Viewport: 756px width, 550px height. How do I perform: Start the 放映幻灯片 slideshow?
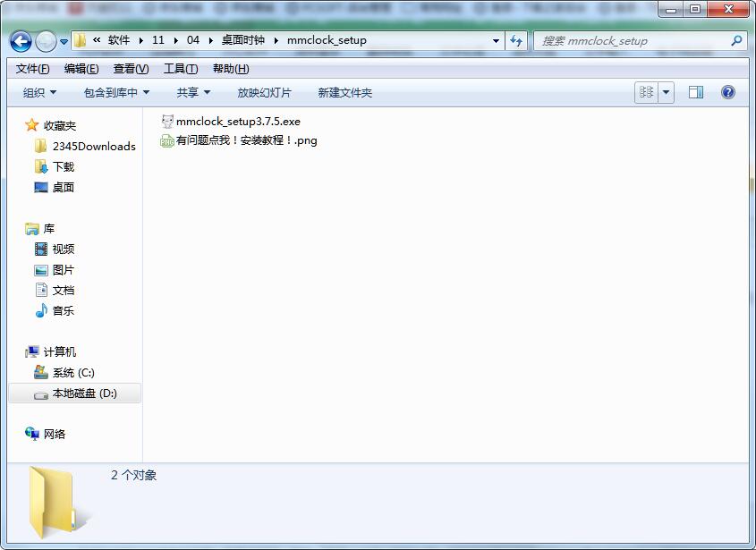(264, 92)
